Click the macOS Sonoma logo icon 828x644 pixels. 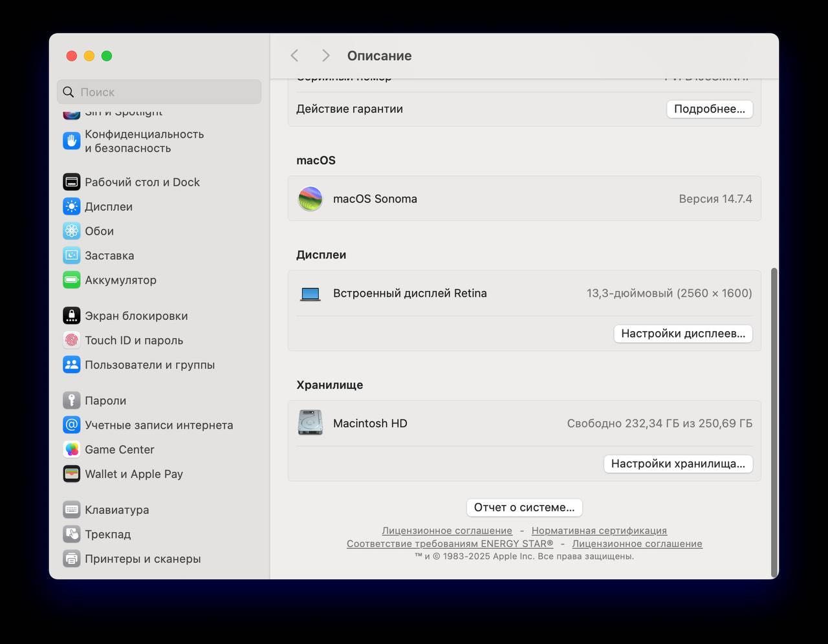coord(310,199)
